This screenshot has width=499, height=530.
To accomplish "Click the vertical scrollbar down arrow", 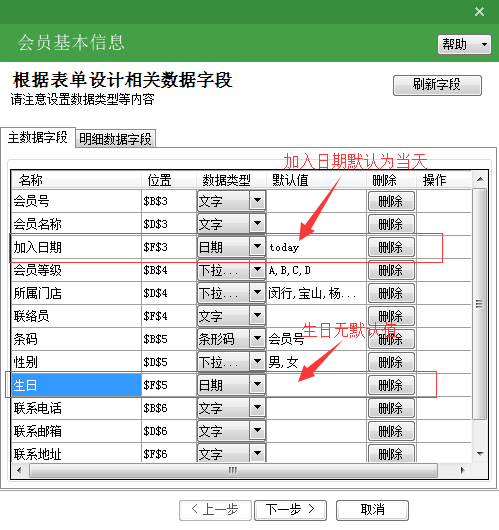I will click(x=480, y=454).
